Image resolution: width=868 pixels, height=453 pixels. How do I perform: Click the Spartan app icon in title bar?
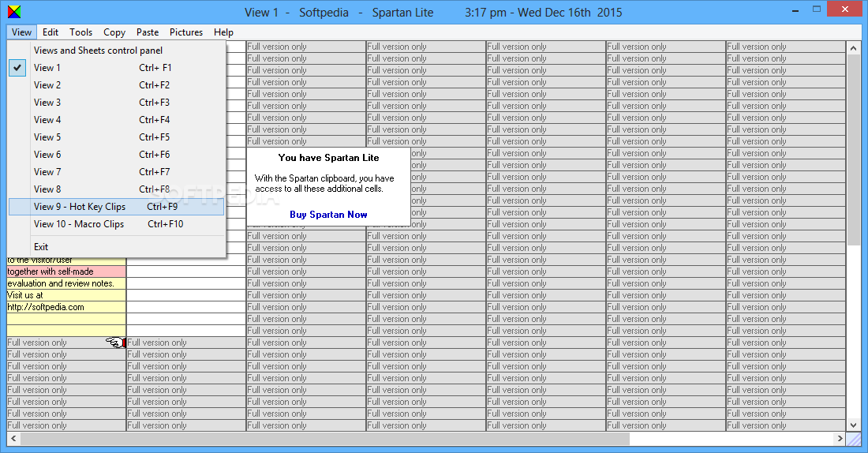(14, 12)
